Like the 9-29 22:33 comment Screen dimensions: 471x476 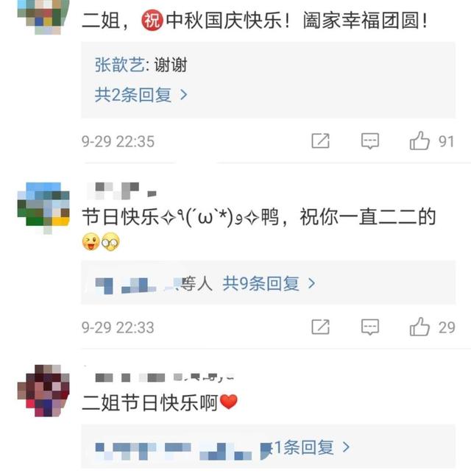click(x=419, y=327)
